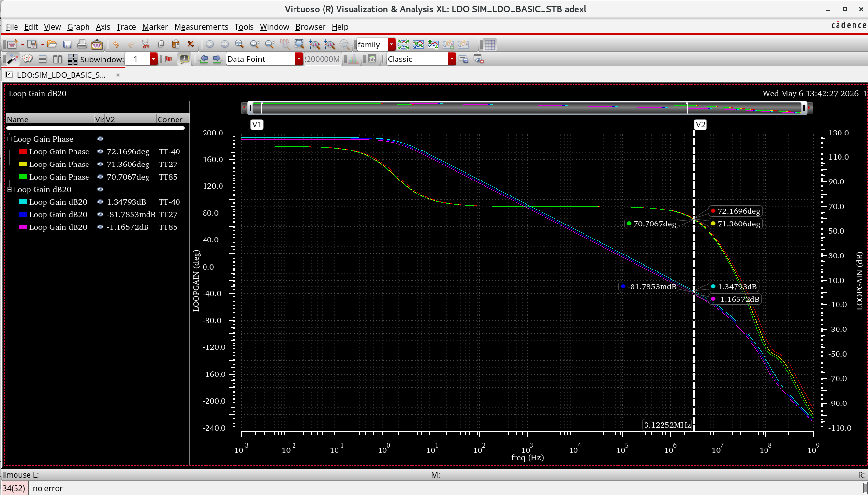868x495 pixels.
Task: Copy selection using the copy icon
Action: click(161, 45)
